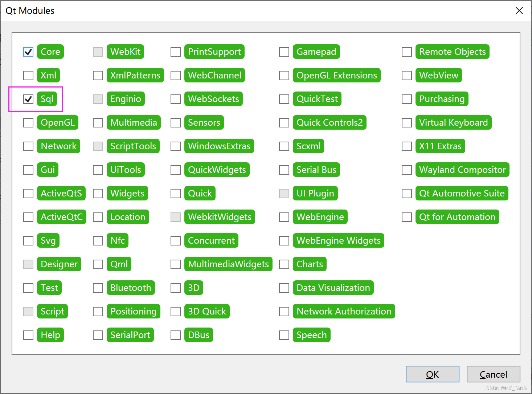Screen dimensions: 532x394
Task: Check the Bluetooth module box
Action: point(98,288)
